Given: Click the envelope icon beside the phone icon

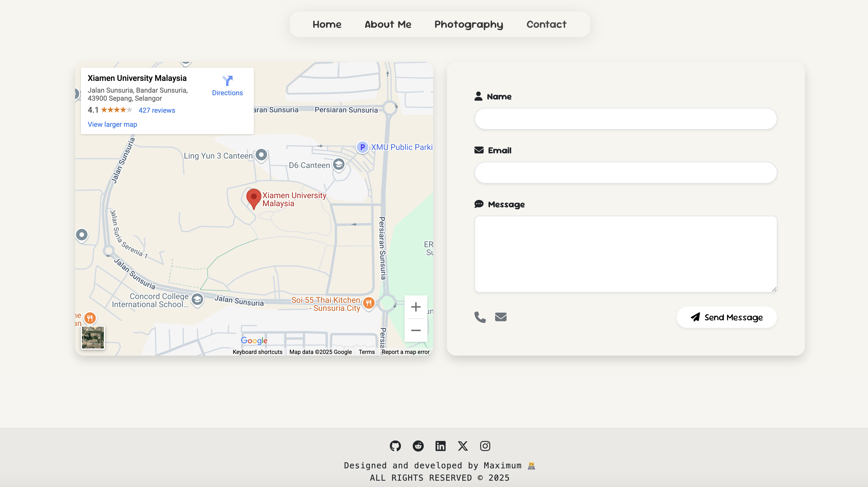Looking at the screenshot, I should (x=501, y=317).
